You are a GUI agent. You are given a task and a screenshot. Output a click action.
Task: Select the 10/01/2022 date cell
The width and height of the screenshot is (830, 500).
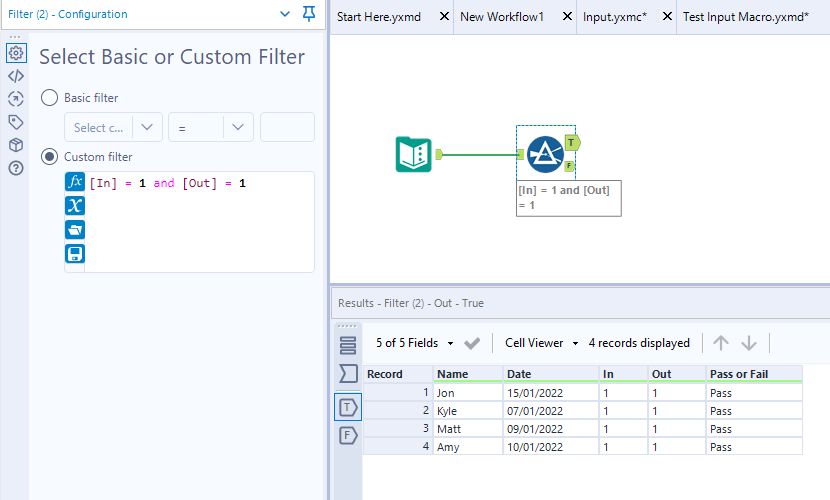click(551, 447)
